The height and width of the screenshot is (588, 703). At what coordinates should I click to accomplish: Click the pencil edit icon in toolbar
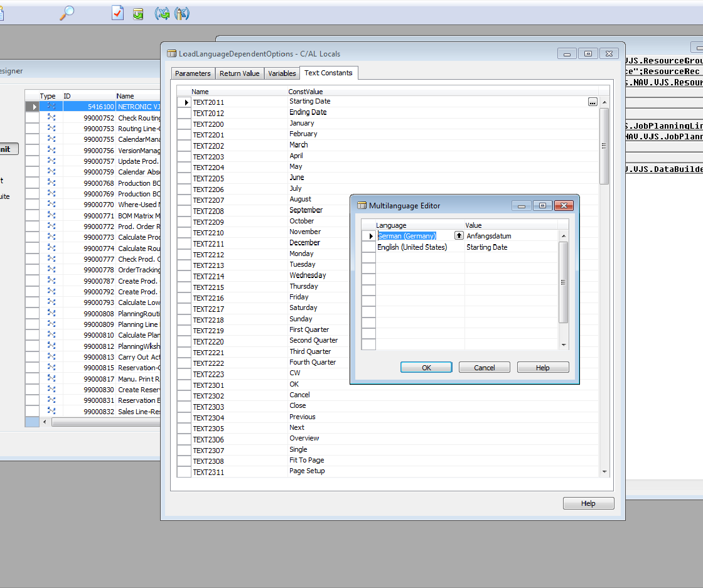coord(181,13)
